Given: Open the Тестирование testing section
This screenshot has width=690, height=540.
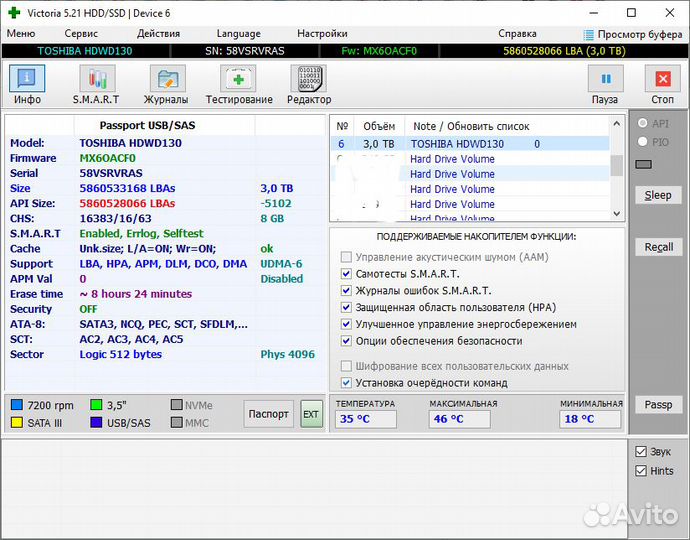Looking at the screenshot, I should point(239,84).
